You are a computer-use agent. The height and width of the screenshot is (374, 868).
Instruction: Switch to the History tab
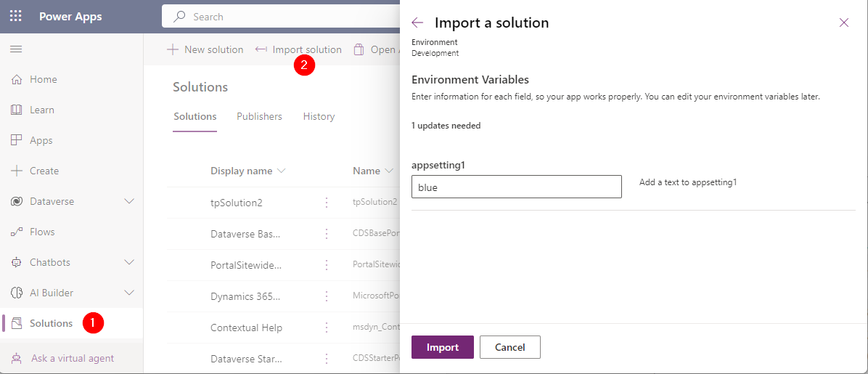tap(319, 116)
